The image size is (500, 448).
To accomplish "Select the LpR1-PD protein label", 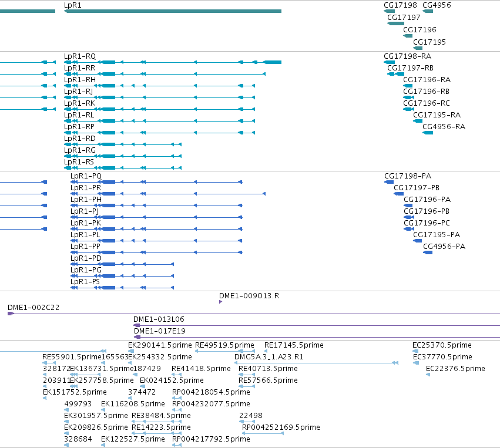I will pyautogui.click(x=86, y=259).
